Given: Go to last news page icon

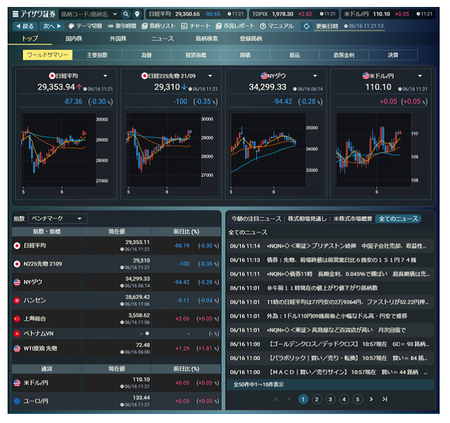Looking at the screenshot, I should point(385,399).
